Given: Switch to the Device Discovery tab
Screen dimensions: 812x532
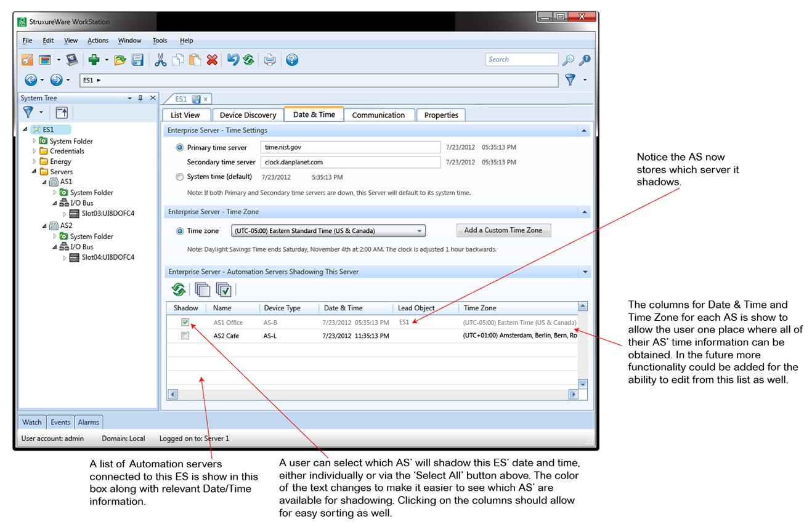Looking at the screenshot, I should pyautogui.click(x=248, y=115).
